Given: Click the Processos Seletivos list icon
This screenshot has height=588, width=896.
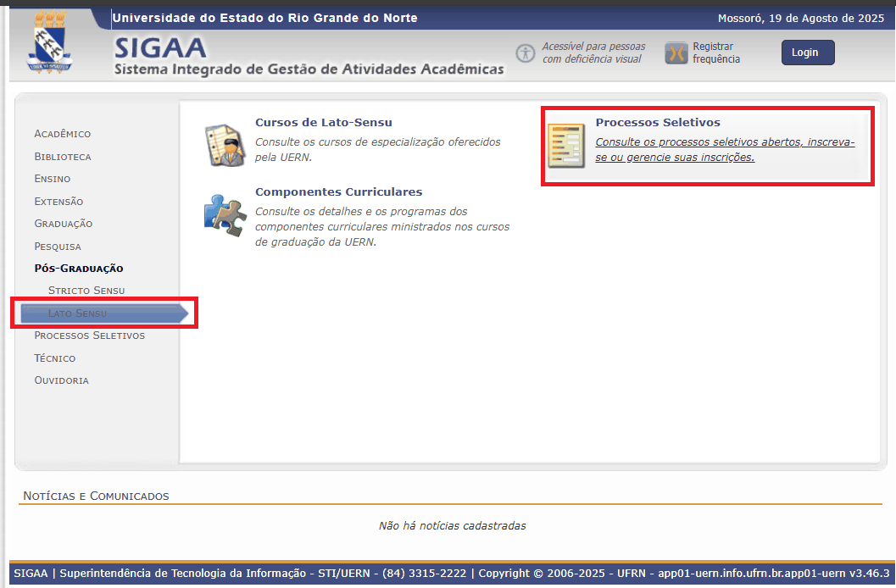Looking at the screenshot, I should 565,145.
